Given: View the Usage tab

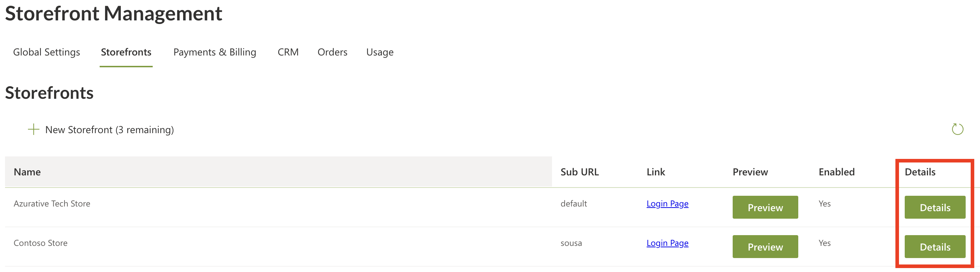Looking at the screenshot, I should pyautogui.click(x=380, y=52).
